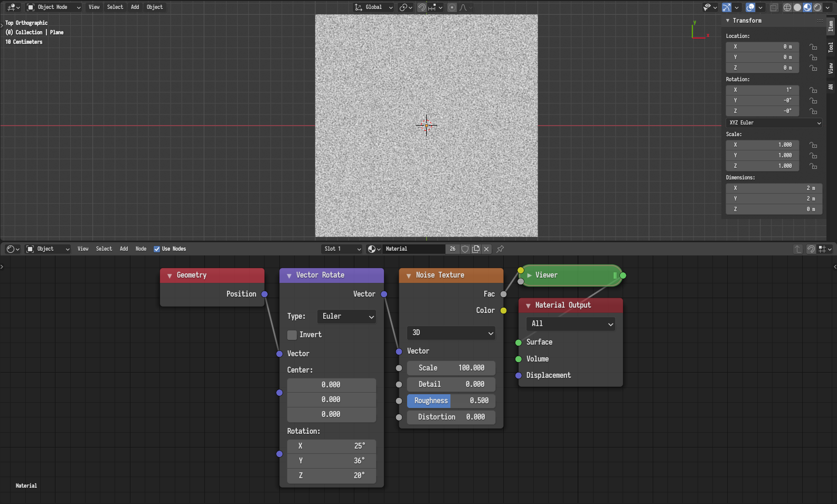The height and width of the screenshot is (504, 837).
Task: Unlink the material with X icon
Action: tap(487, 249)
